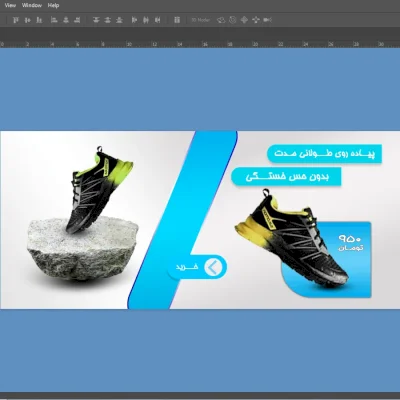Image resolution: width=400 pixels, height=400 pixels.
Task: Click the Align top edges icon
Action: pos(16,20)
